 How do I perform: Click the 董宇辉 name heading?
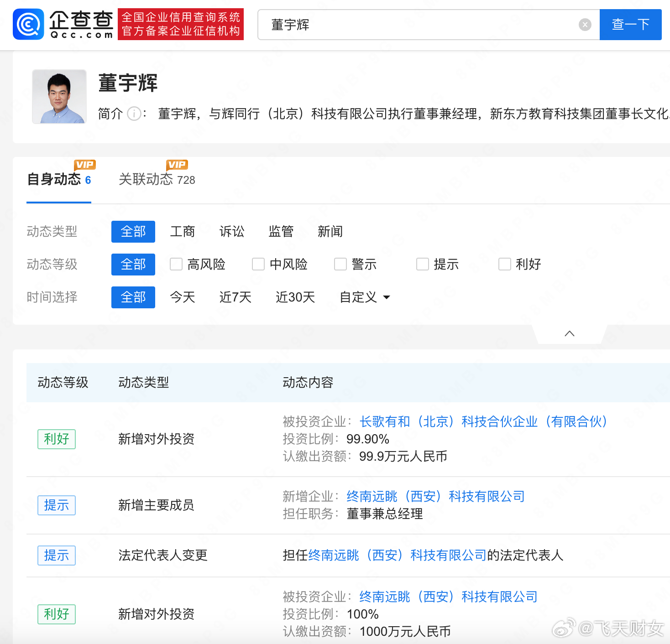click(128, 83)
